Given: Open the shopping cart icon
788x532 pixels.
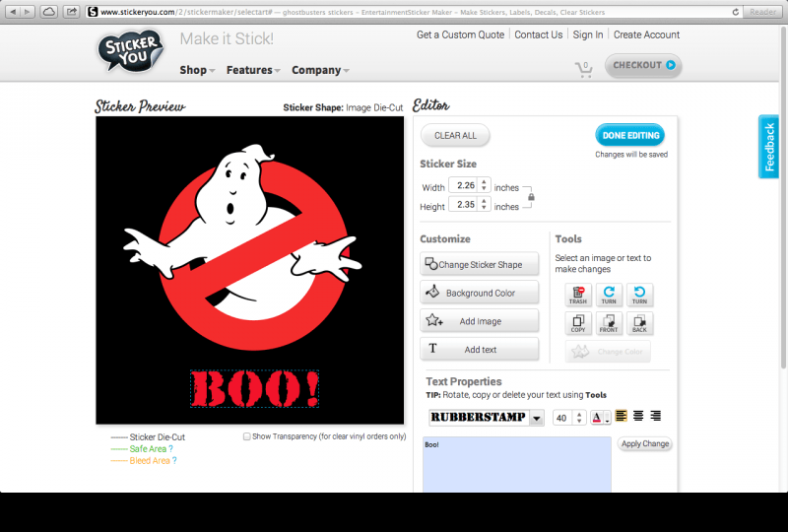Looking at the screenshot, I should coord(583,69).
